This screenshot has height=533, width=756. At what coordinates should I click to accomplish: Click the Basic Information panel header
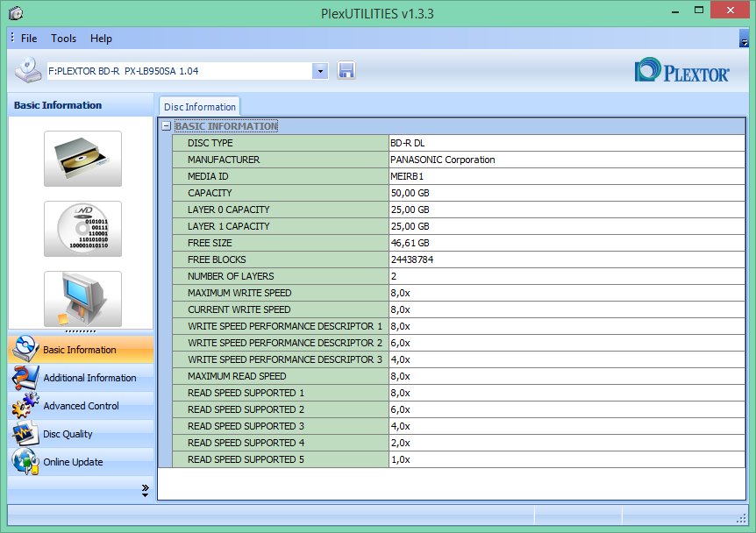(58, 105)
